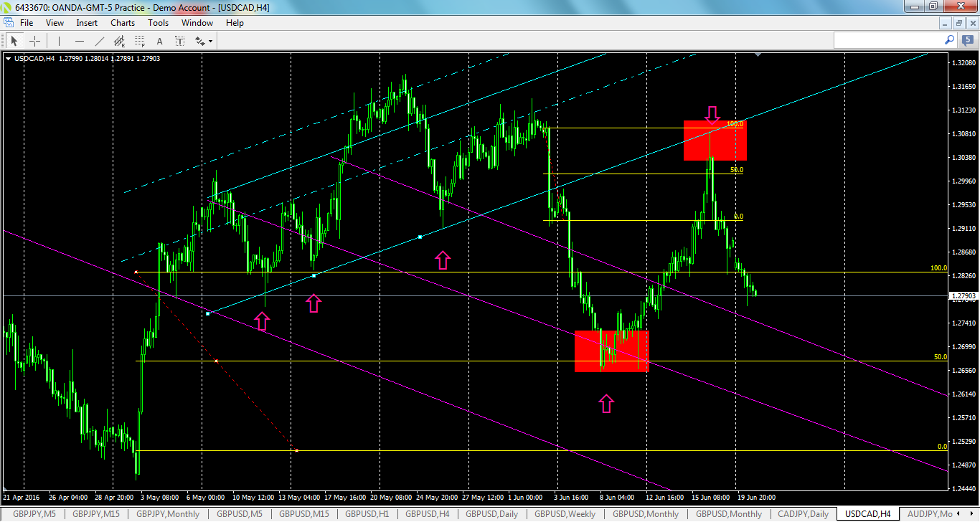Image resolution: width=980 pixels, height=522 pixels.
Task: Select the Trendline drawing tool
Action: click(99, 41)
